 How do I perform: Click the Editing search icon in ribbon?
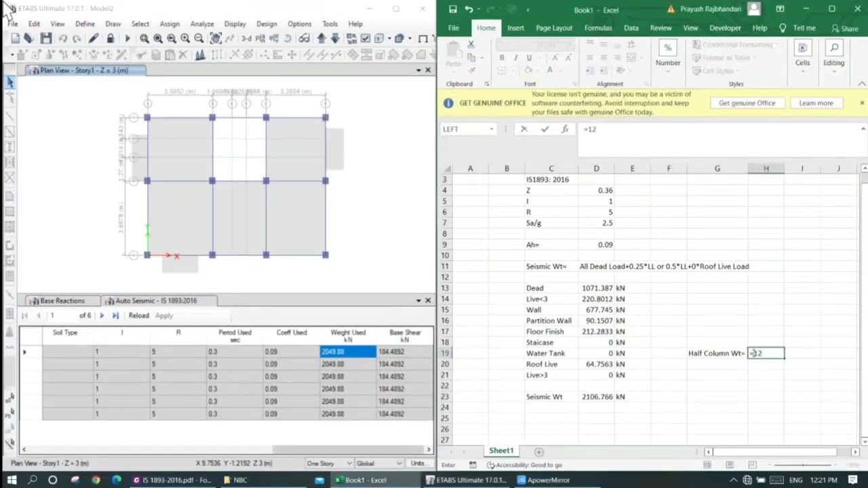click(834, 48)
